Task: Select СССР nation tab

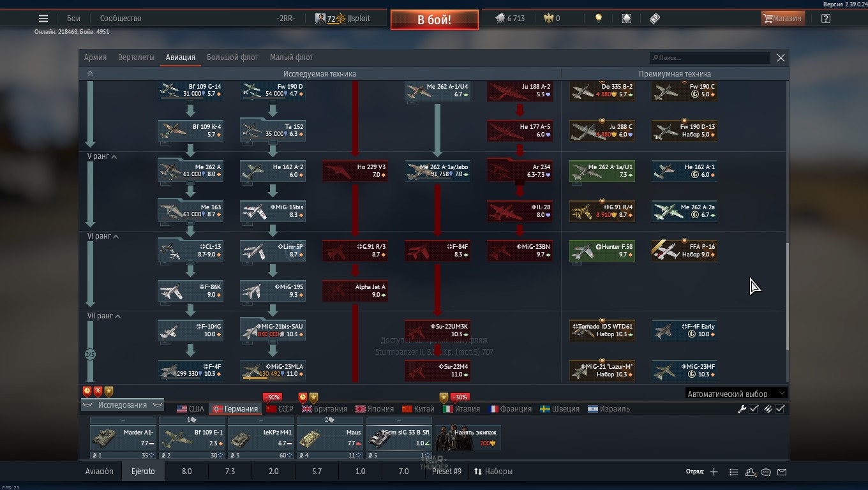Action: 280,409
